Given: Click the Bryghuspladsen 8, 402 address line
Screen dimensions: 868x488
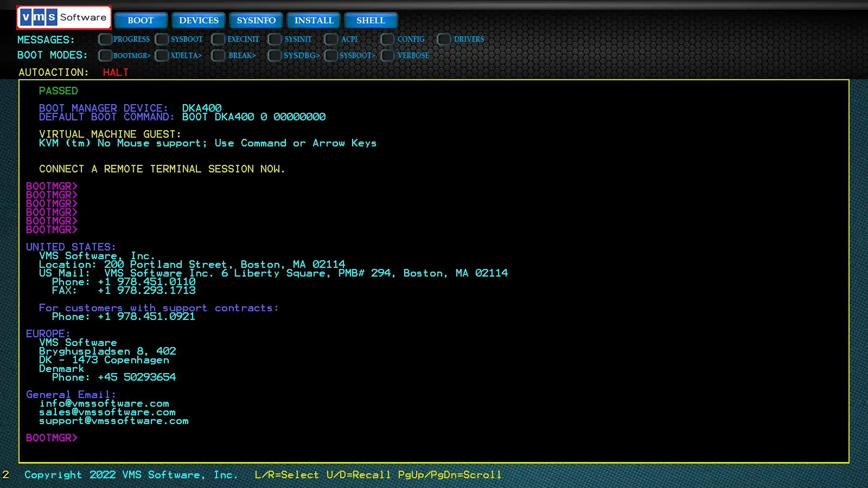Looking at the screenshot, I should (107, 351).
